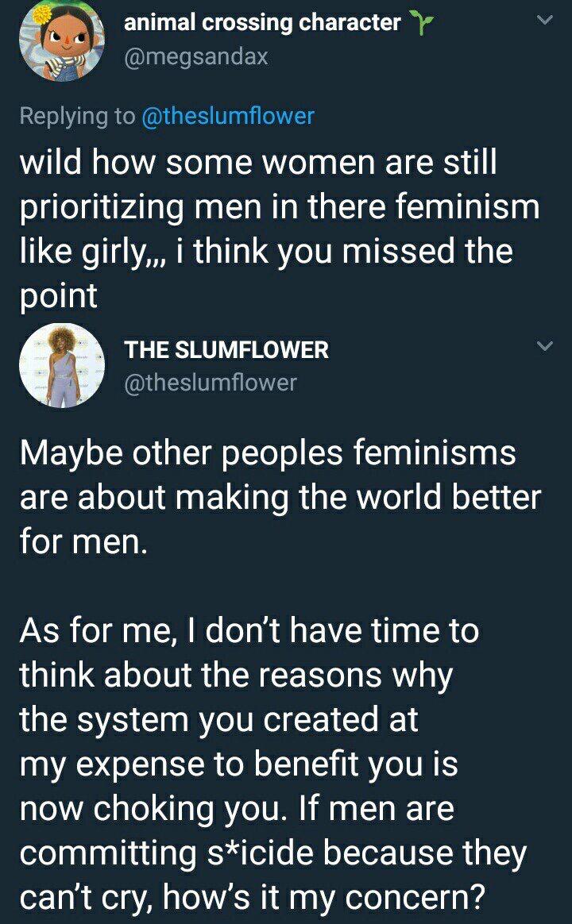Follow the @theslumflower mention in "Replying to"
The image size is (572, 924).
227,116
